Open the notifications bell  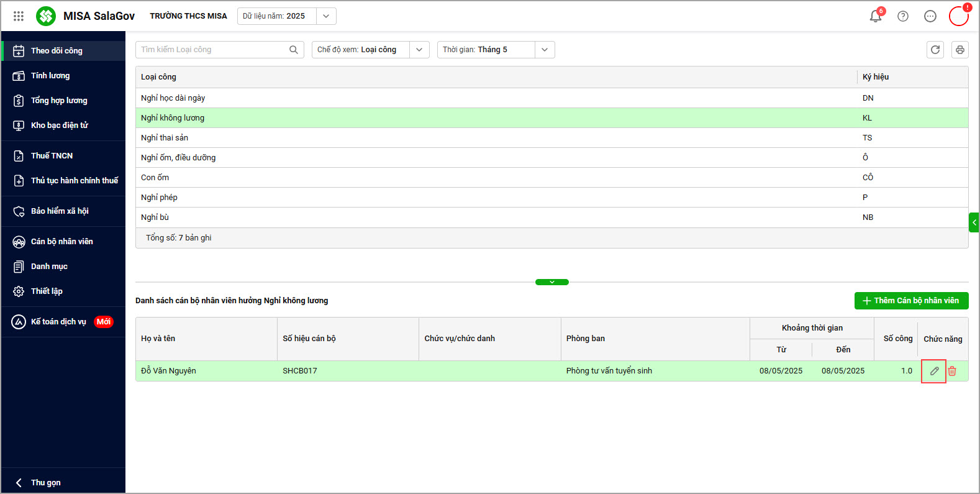click(876, 16)
